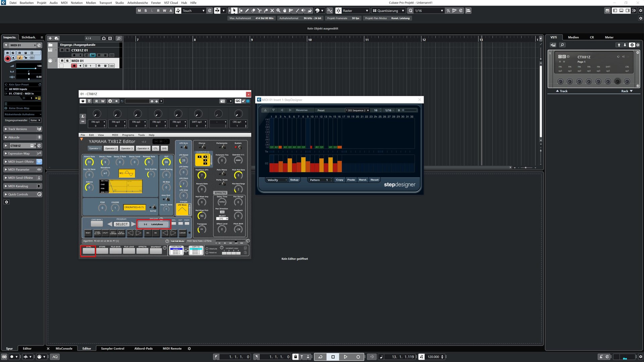Open the Quantisierung dropdown
644x362 pixels.
(x=388, y=11)
